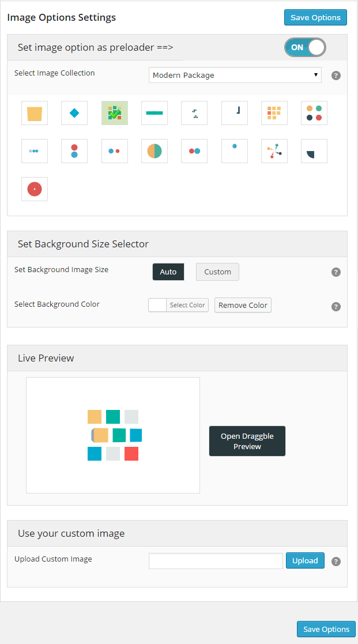Viewport: 358px width, 644px height.
Task: Toggle the preloader ON switch off
Action: point(305,47)
